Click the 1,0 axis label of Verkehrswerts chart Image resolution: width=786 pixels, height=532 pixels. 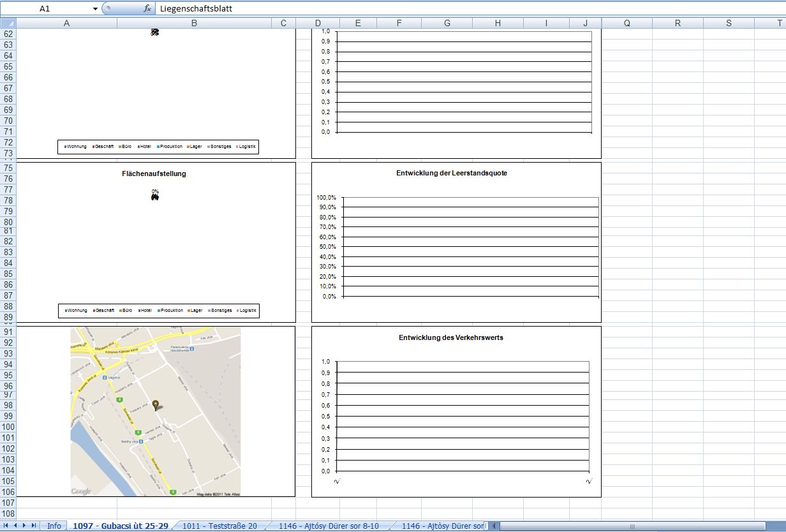(325, 362)
